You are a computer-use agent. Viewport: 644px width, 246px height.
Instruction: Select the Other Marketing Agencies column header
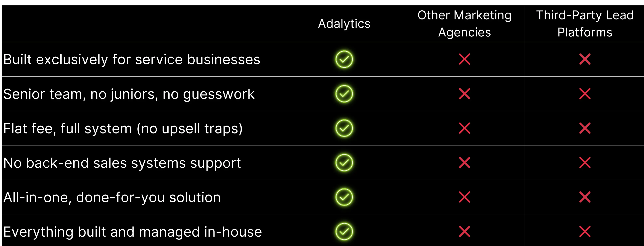click(464, 24)
